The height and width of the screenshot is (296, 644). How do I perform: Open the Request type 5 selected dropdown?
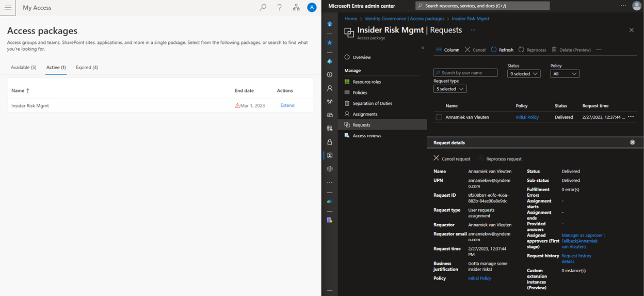(x=450, y=89)
